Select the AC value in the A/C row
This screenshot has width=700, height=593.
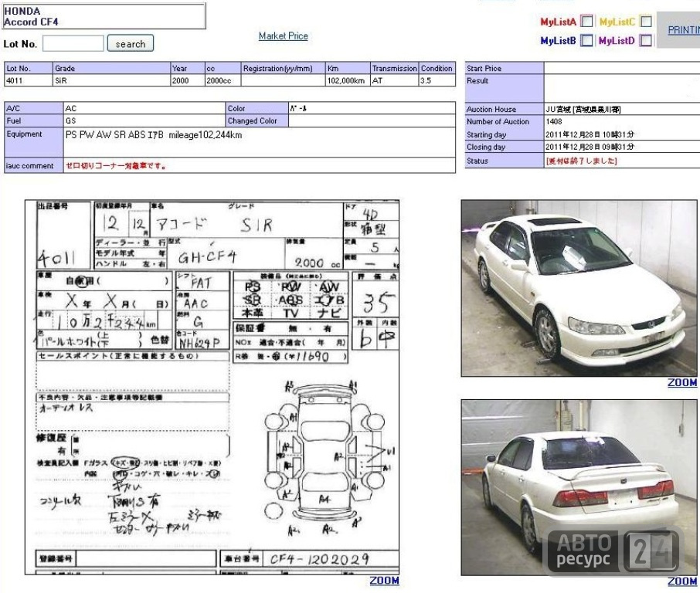click(x=70, y=108)
